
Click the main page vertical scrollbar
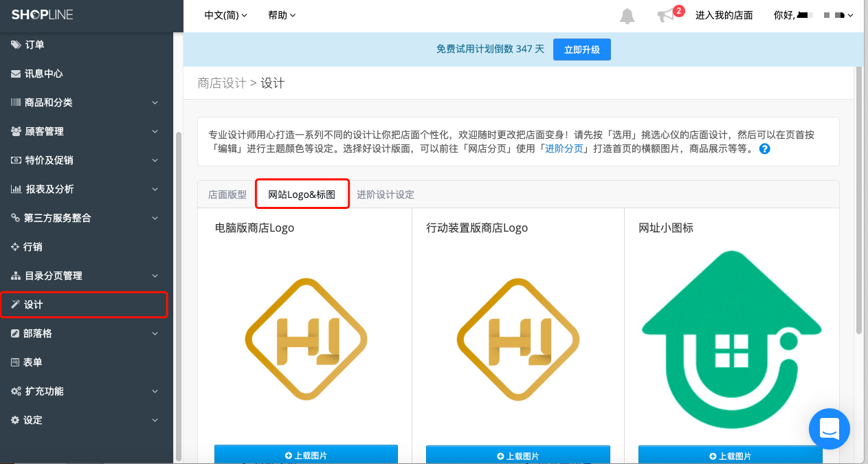pos(858,199)
